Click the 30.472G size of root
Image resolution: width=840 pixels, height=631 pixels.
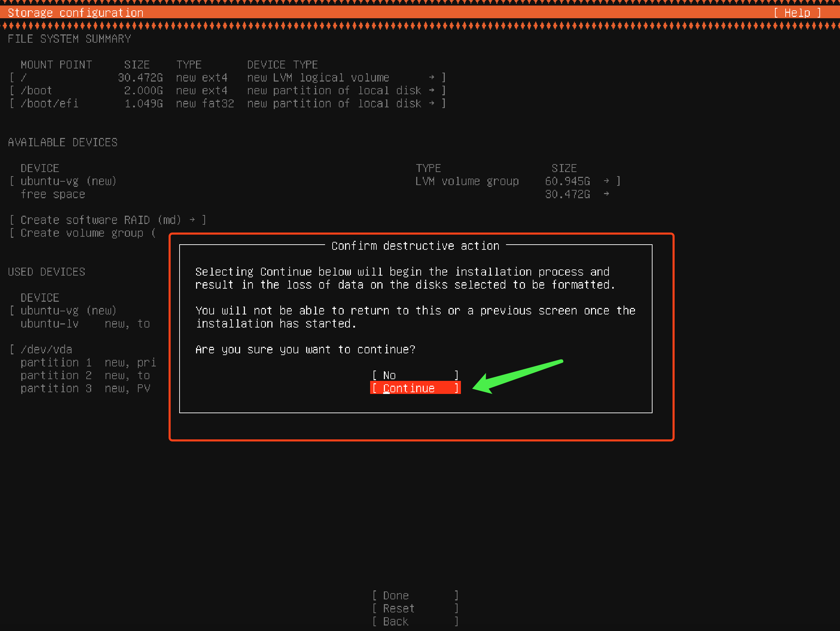pos(140,77)
